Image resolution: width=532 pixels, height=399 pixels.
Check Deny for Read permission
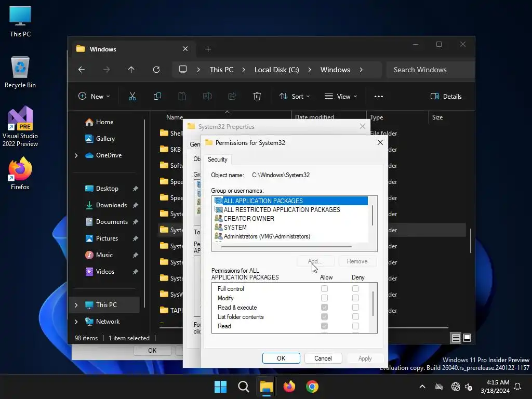355,326
